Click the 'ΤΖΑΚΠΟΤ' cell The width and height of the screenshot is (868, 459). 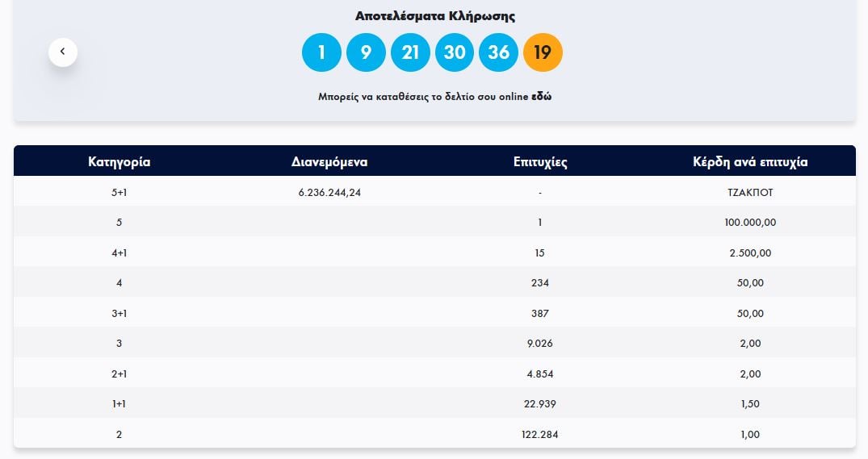point(750,192)
